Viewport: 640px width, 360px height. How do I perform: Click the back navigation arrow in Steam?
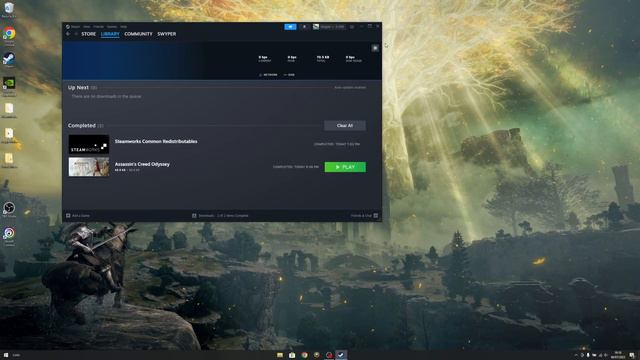coord(68,34)
